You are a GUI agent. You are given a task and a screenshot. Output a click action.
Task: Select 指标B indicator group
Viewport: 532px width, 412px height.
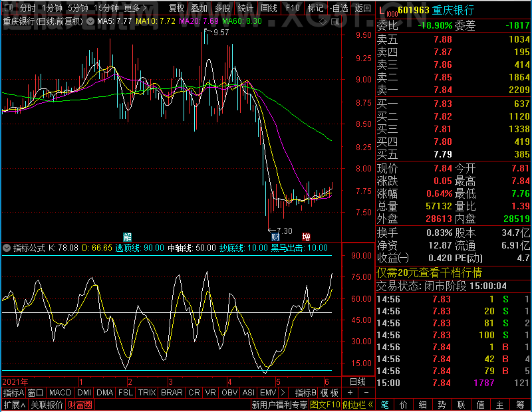(306, 393)
